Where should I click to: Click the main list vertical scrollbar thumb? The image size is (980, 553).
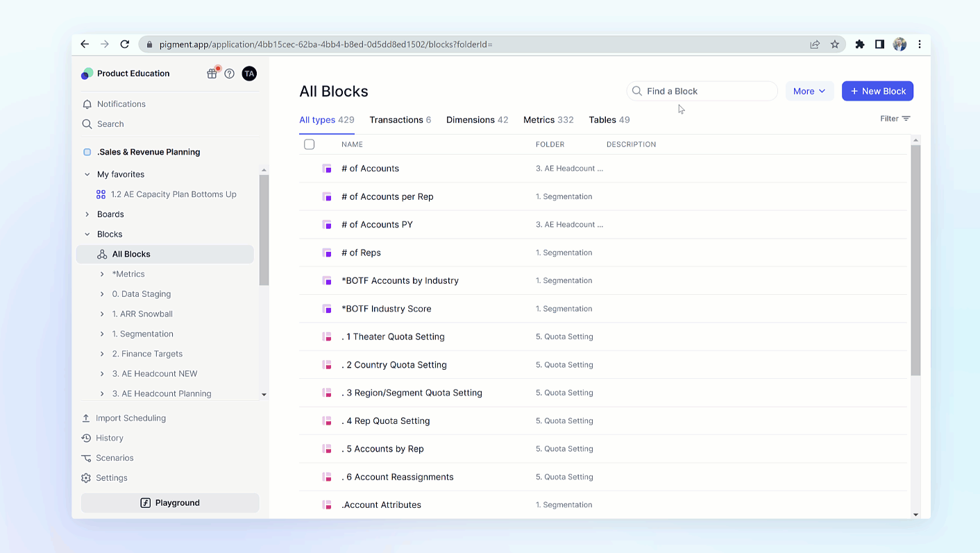(x=915, y=260)
